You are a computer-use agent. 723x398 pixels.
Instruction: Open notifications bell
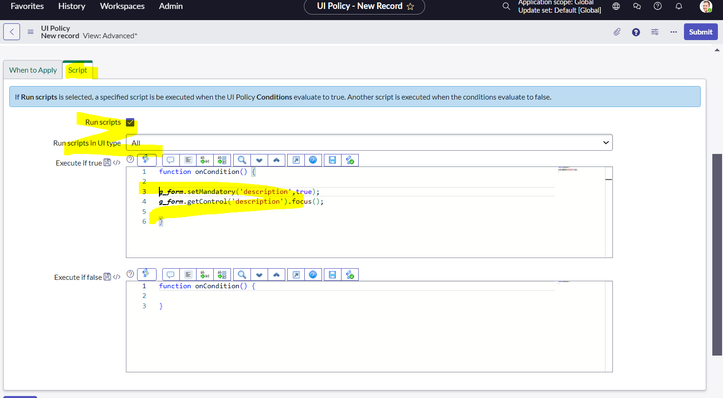point(679,6)
